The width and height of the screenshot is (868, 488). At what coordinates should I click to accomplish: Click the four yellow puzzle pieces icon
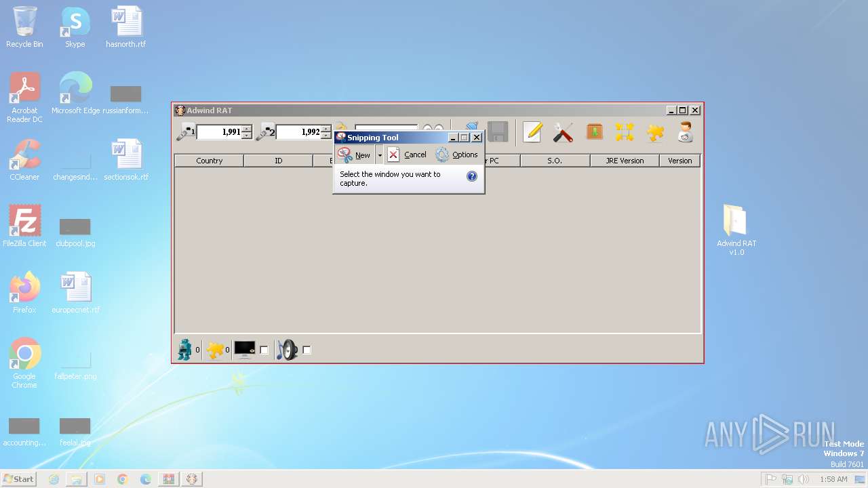(625, 132)
